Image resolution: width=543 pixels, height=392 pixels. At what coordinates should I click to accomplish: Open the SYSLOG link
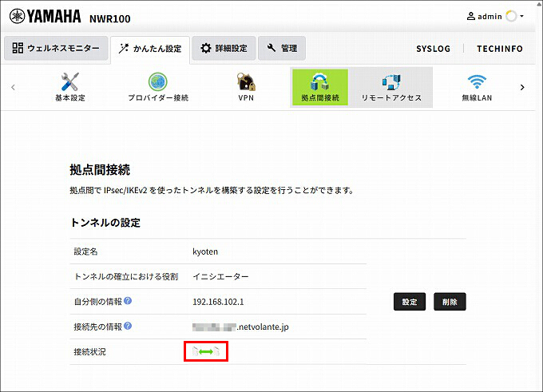[434, 49]
